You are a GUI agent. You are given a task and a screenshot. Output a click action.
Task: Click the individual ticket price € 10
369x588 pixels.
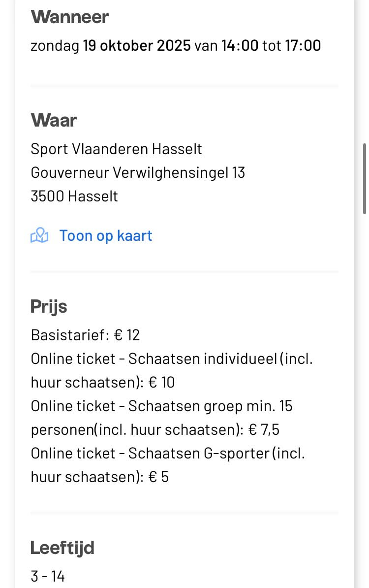(x=161, y=383)
